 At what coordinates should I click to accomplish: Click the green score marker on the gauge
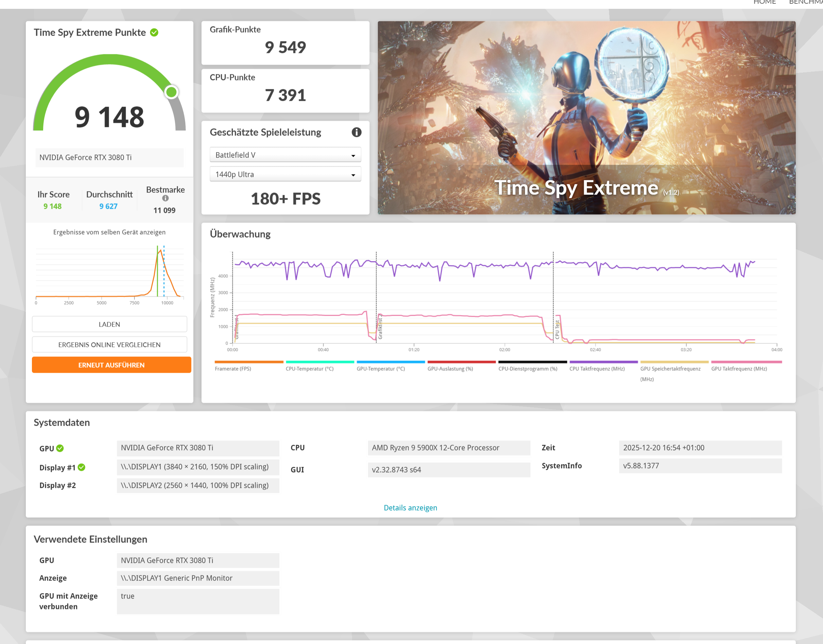(x=171, y=92)
